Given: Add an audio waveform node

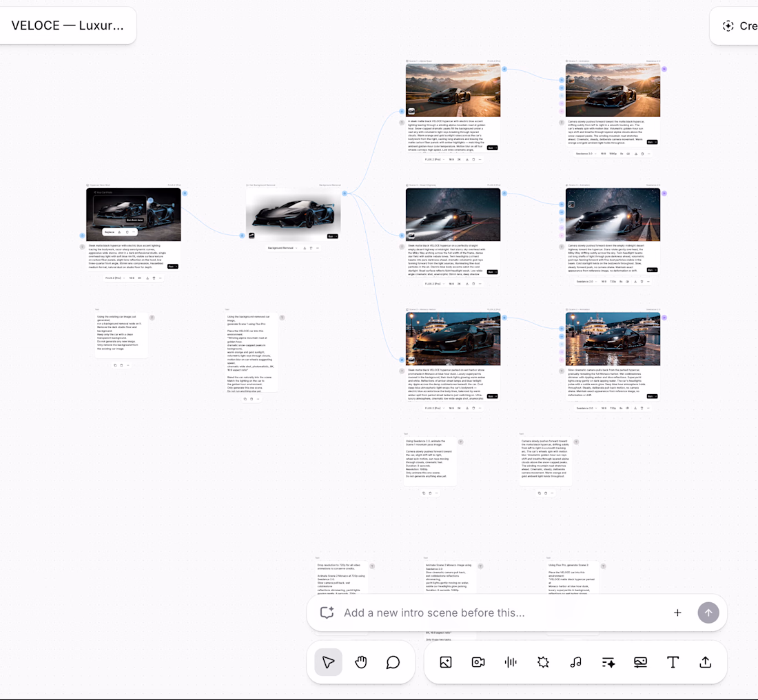Looking at the screenshot, I should pyautogui.click(x=511, y=662).
